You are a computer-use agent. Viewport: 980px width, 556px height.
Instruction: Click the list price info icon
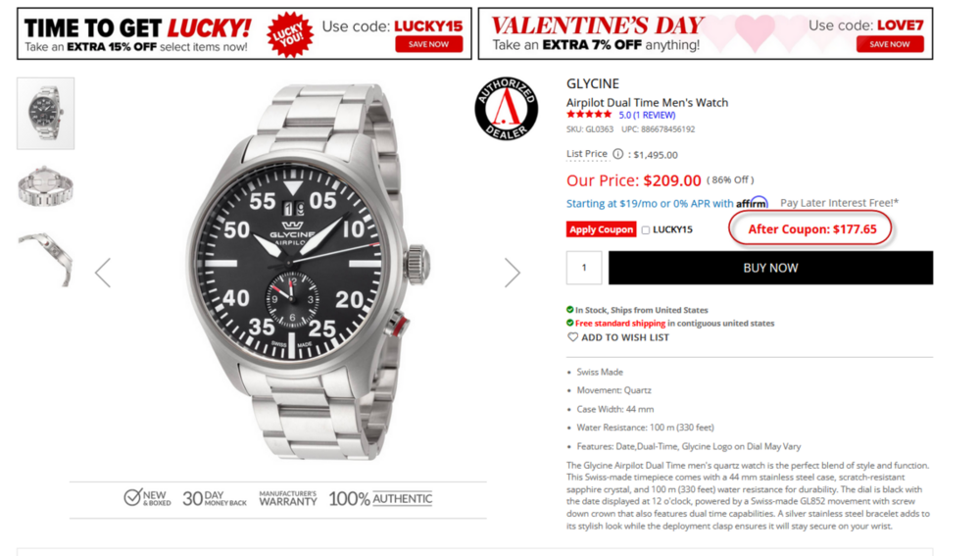(x=617, y=154)
